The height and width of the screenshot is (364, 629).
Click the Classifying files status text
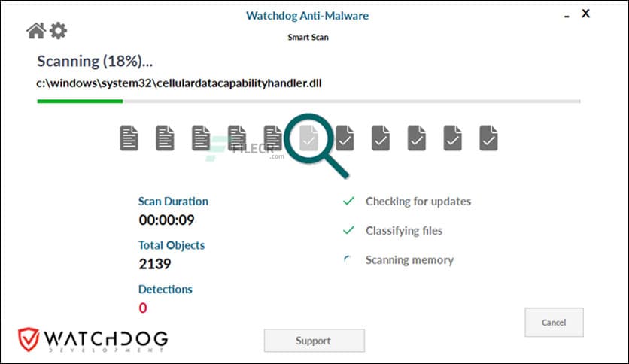404,230
